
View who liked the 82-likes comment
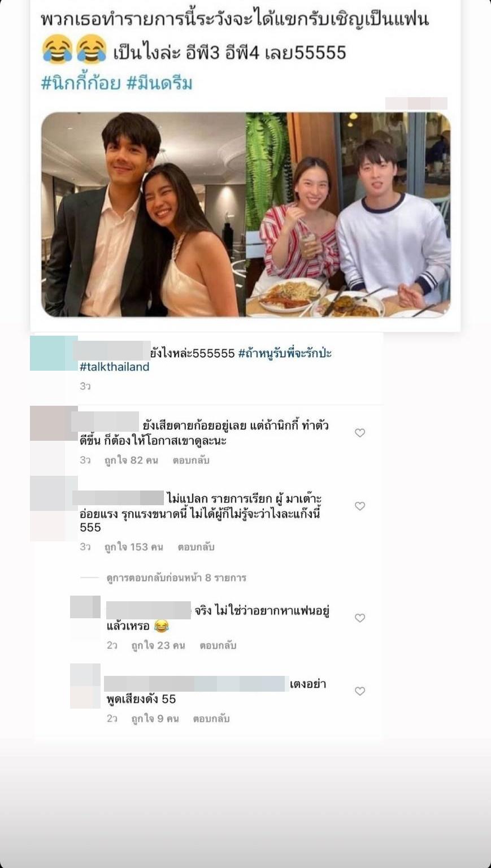131,461
